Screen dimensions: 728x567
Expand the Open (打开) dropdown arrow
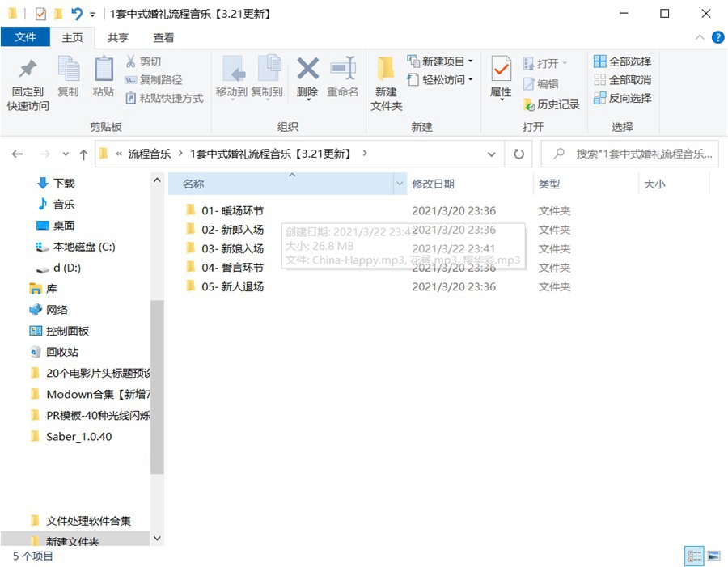[x=565, y=63]
